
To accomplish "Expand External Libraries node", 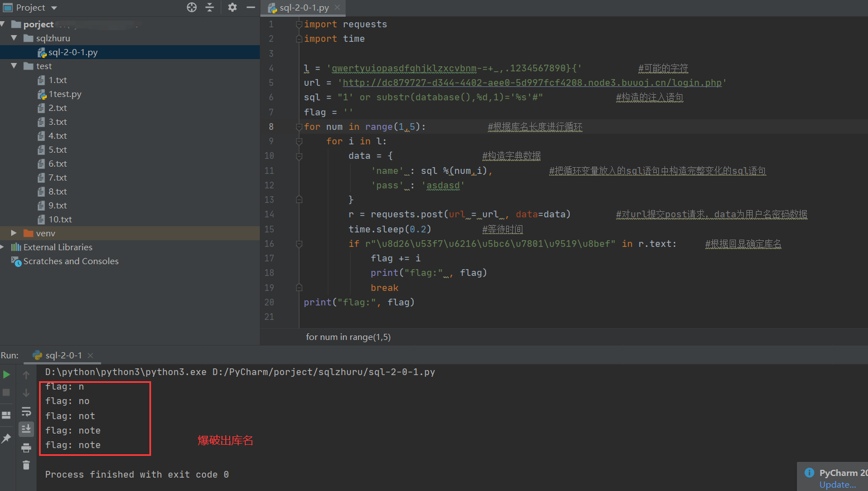I will coord(3,247).
